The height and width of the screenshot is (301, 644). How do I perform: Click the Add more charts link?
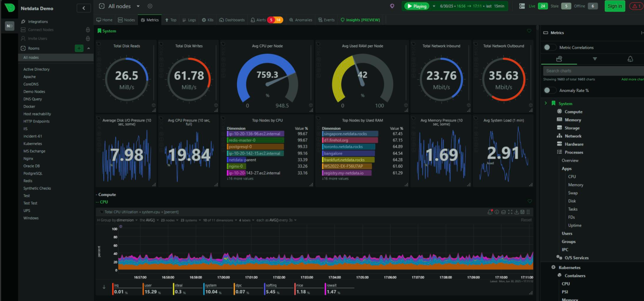point(632,79)
